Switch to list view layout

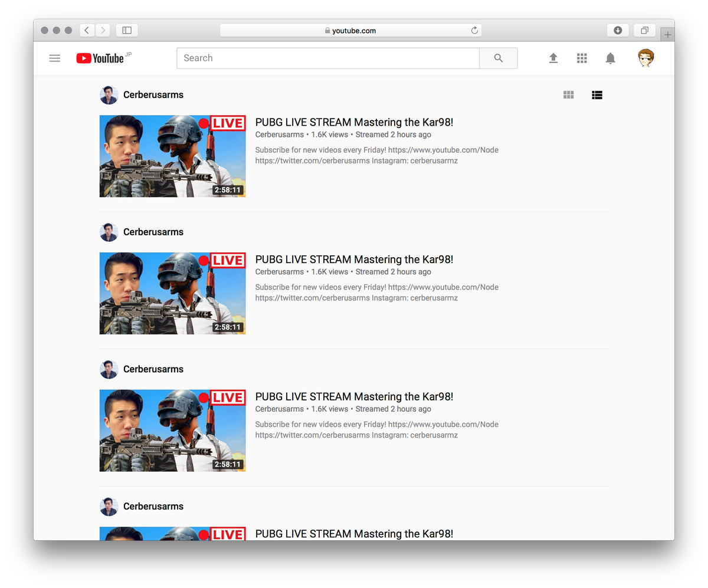coord(597,94)
